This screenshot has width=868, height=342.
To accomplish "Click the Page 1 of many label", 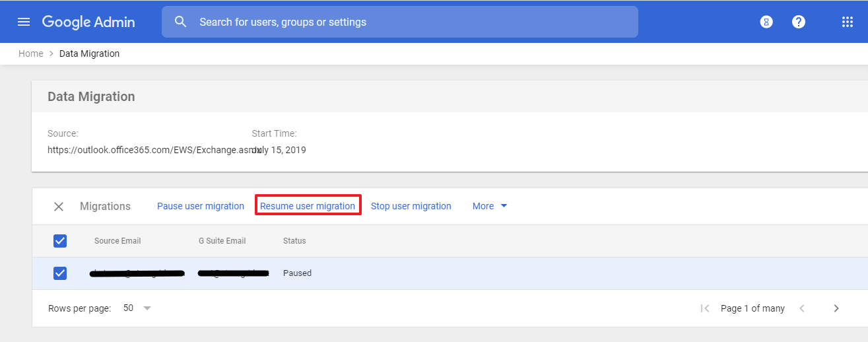I will tap(752, 308).
